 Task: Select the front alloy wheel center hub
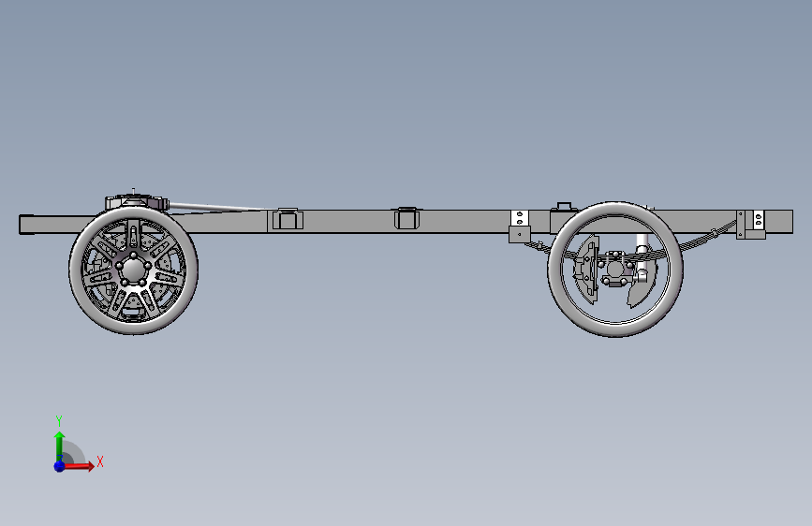point(133,269)
